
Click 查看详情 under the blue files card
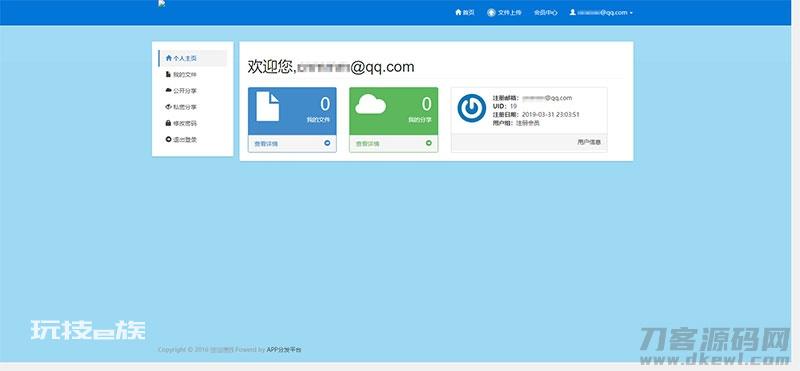pyautogui.click(x=266, y=144)
